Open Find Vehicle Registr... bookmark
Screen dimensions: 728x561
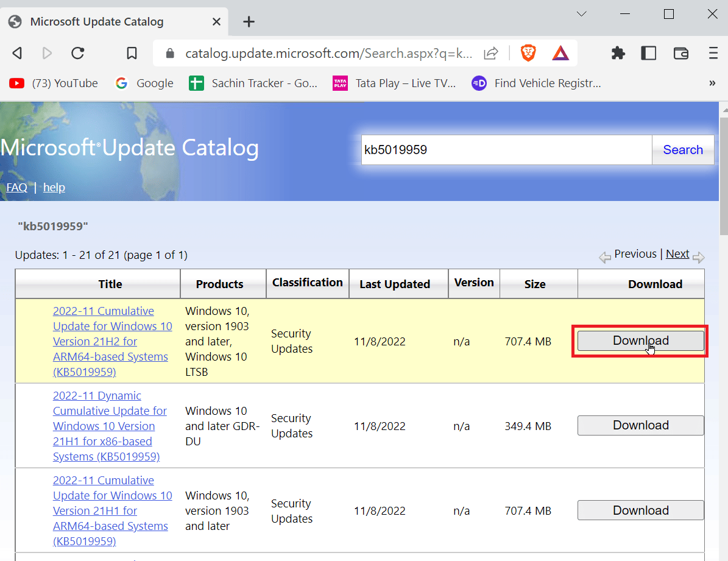(536, 83)
